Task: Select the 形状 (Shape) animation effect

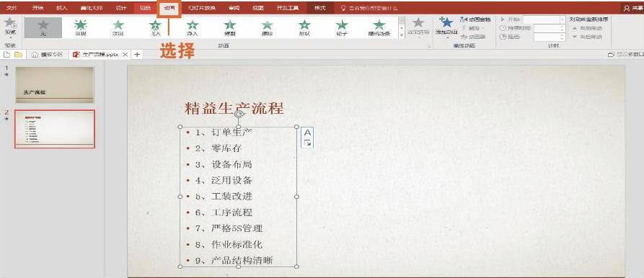Action: point(304,28)
